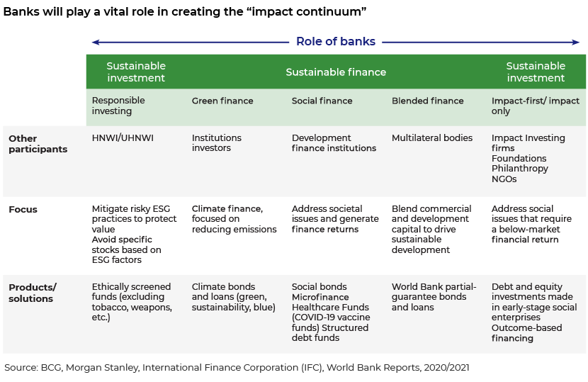Select 'Blend commercial and development capital' cell

tap(431, 229)
